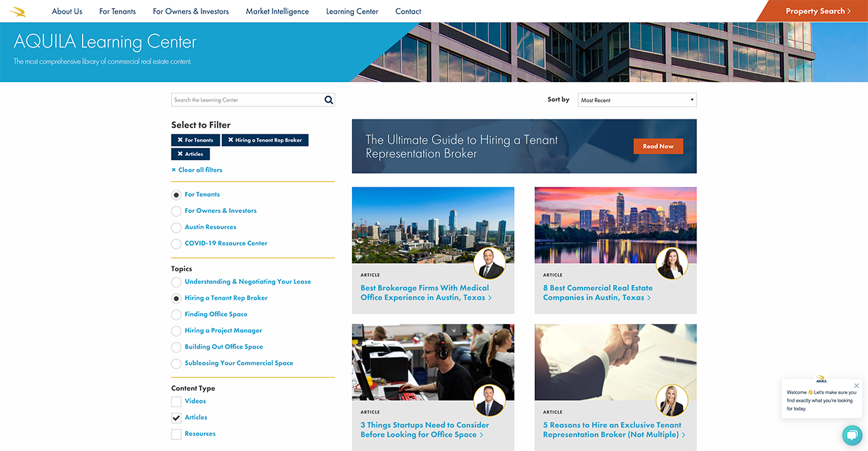Open the Market Intelligence navigation menu

pyautogui.click(x=277, y=12)
